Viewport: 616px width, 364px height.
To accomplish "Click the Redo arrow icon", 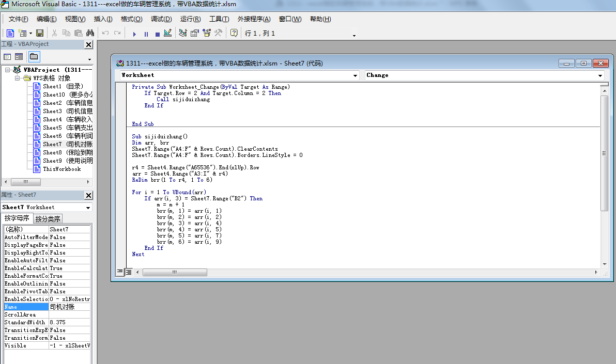I will [117, 34].
